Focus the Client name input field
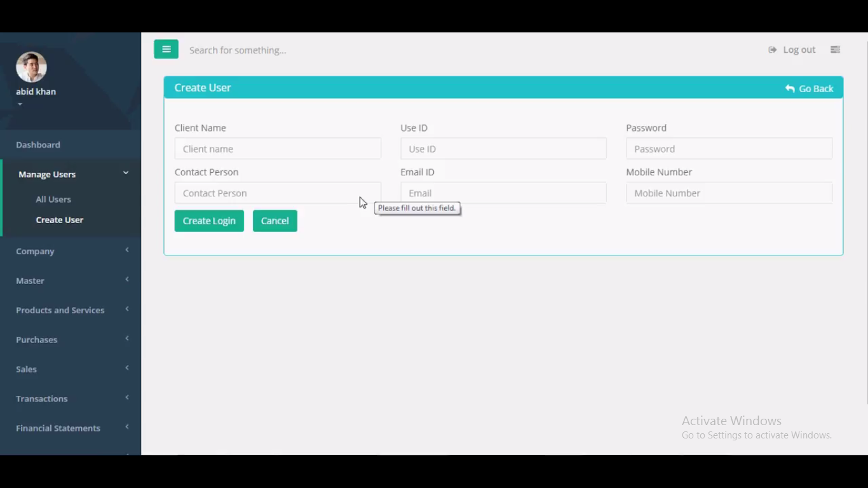 (x=278, y=148)
